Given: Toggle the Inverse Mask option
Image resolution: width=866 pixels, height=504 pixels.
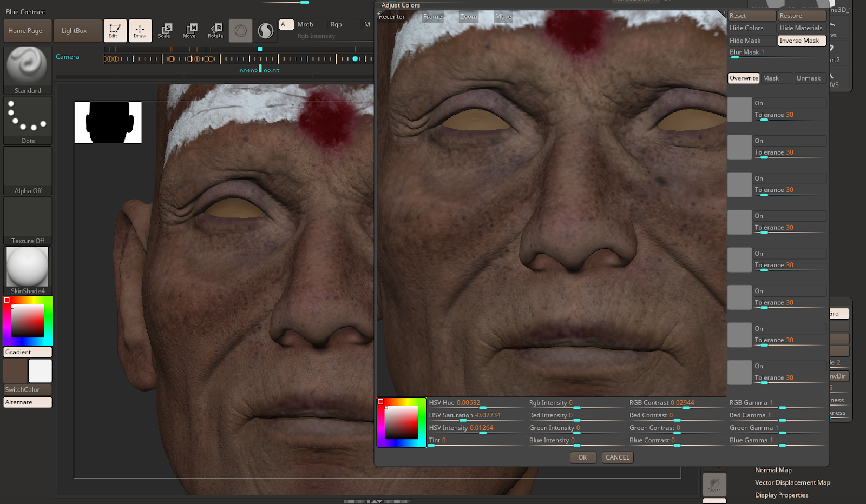Looking at the screenshot, I should (x=802, y=41).
